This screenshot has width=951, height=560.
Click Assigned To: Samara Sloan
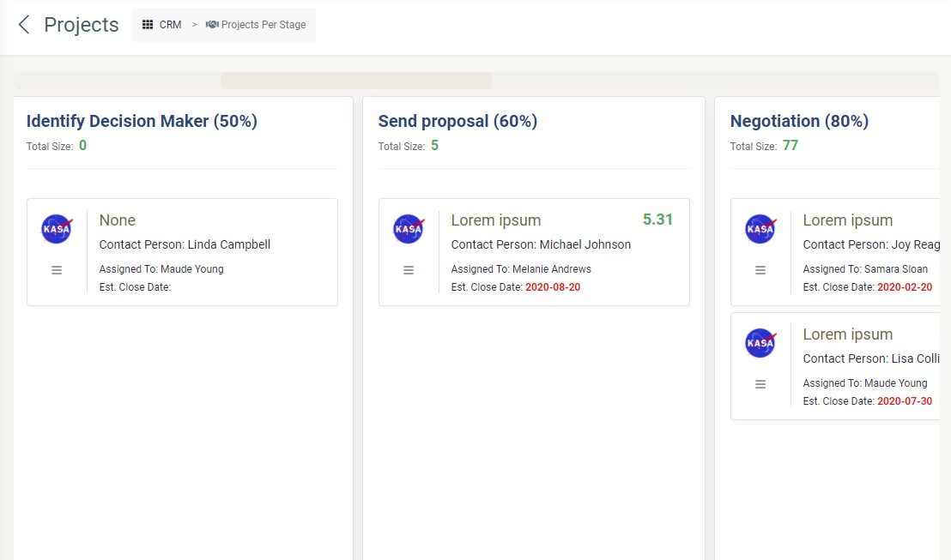[x=865, y=269]
